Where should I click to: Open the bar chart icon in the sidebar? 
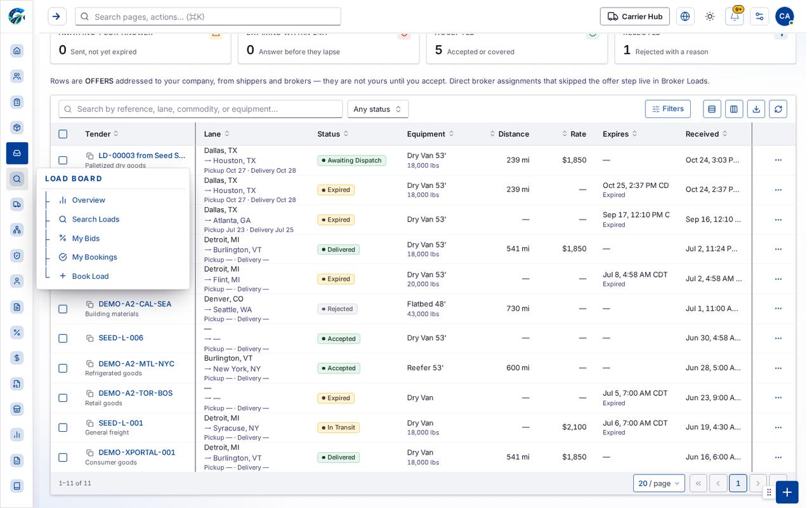coord(17,435)
